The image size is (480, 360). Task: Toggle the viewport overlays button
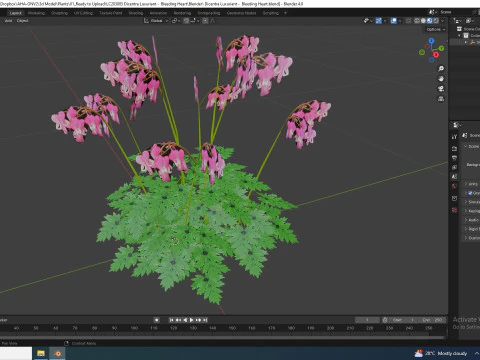point(394,21)
